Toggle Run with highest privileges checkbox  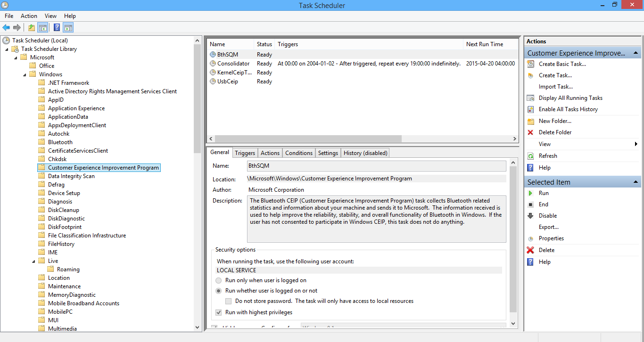218,312
